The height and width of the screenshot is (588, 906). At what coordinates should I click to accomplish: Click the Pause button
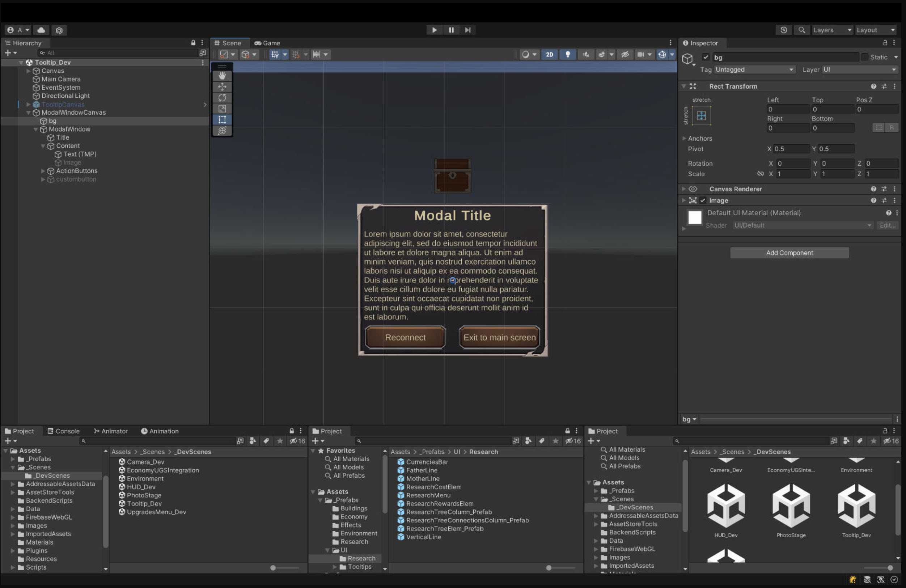click(x=451, y=30)
